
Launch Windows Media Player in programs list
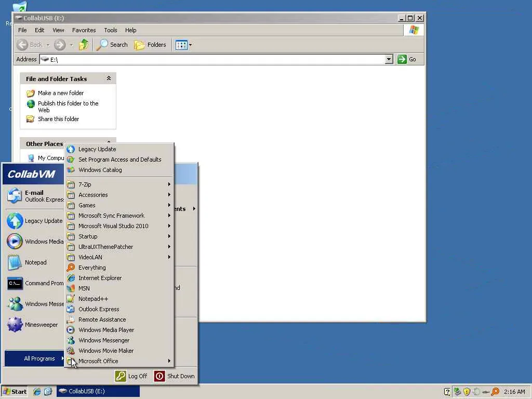(x=119, y=330)
